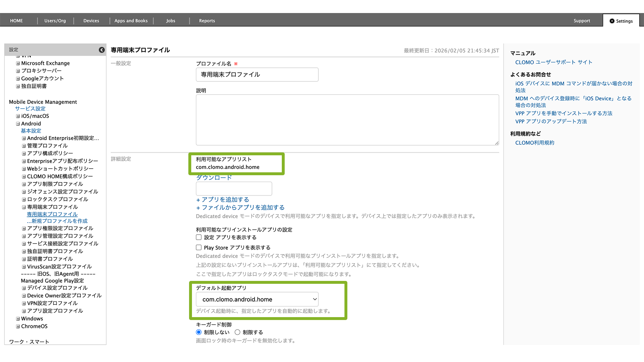Collapse the 設定 sidebar with arrow icon

click(102, 50)
